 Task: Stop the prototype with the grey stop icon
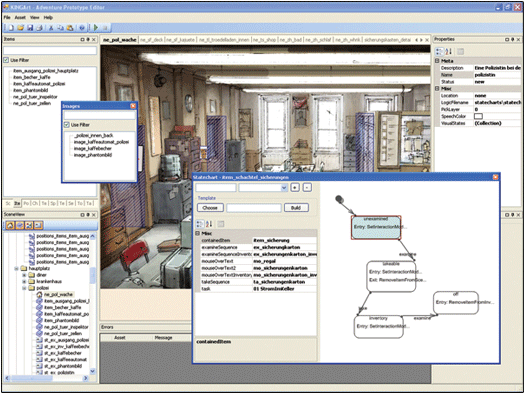tap(105, 28)
